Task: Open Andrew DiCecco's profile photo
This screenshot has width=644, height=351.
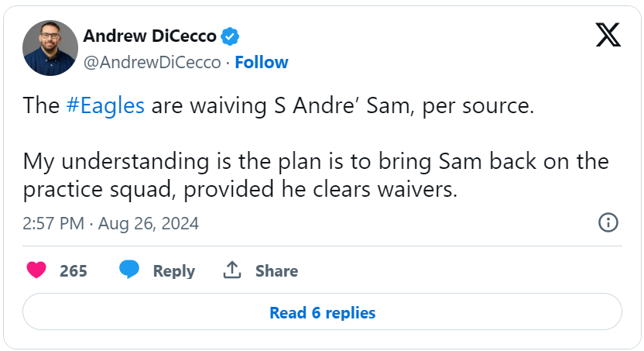Action: click(x=50, y=48)
